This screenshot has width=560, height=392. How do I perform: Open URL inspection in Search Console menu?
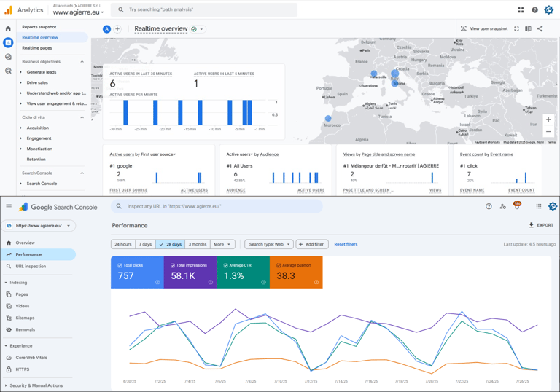pos(31,267)
